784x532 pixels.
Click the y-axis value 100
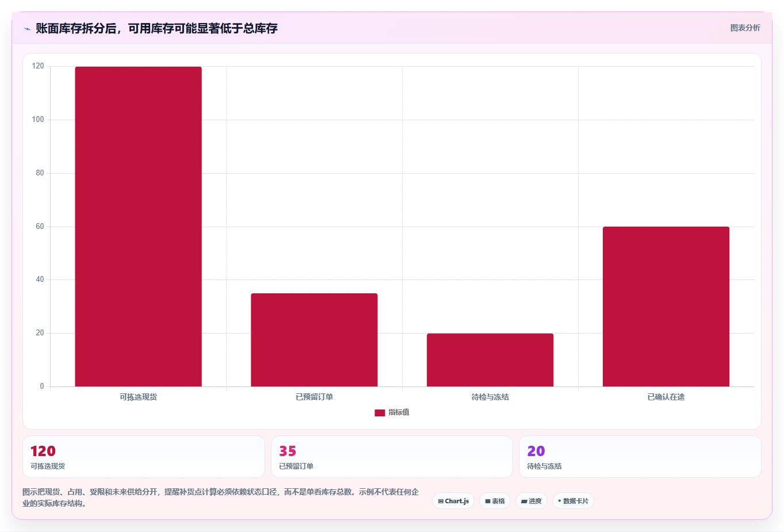(x=38, y=120)
